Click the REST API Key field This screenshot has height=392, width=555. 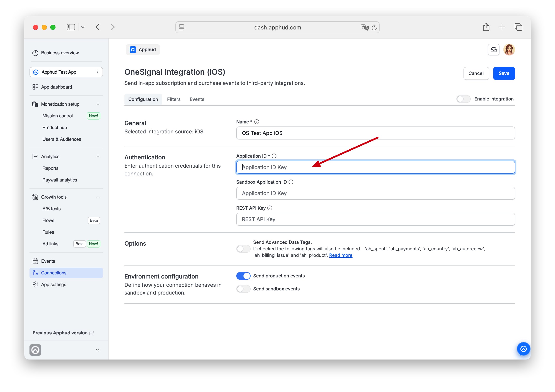pos(375,219)
